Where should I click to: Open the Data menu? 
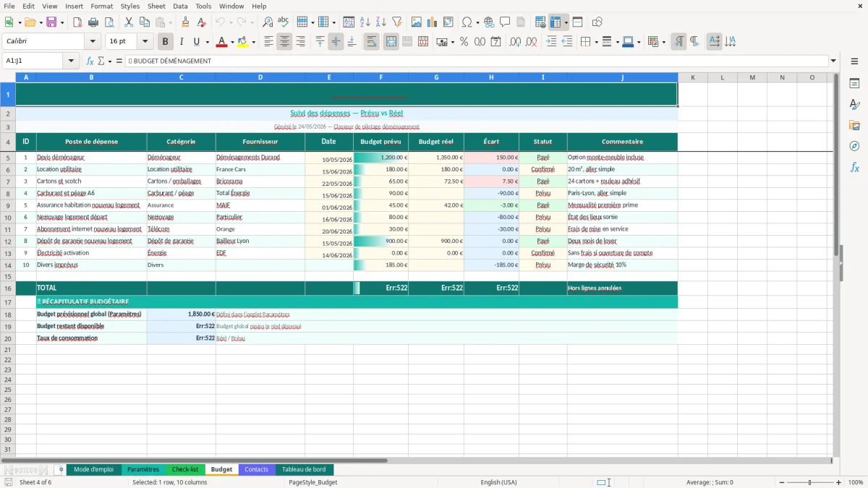(x=180, y=6)
